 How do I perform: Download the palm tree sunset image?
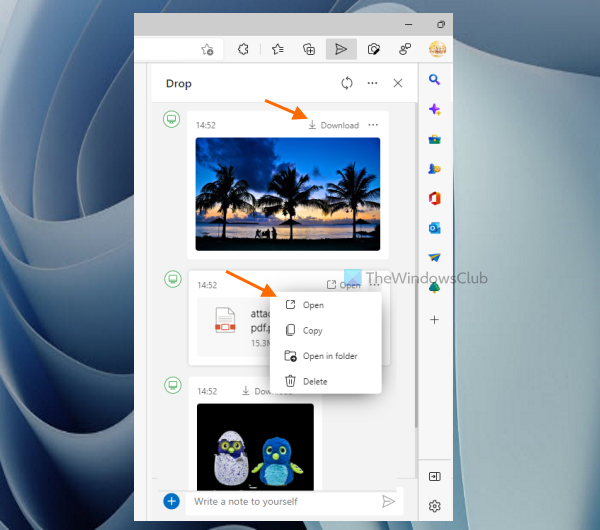(x=333, y=125)
